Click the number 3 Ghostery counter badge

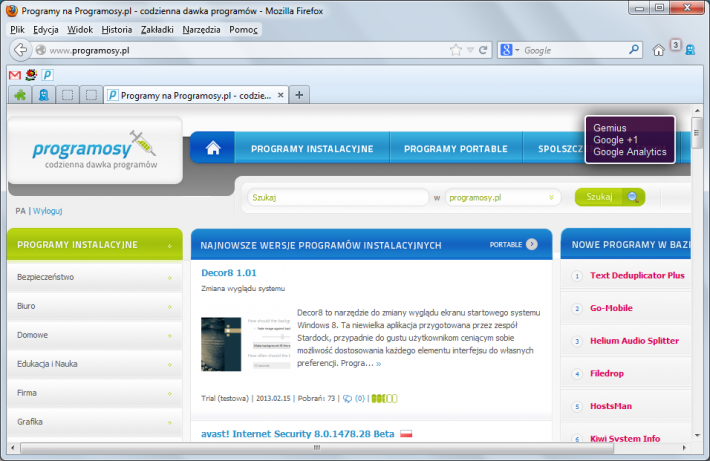(675, 45)
